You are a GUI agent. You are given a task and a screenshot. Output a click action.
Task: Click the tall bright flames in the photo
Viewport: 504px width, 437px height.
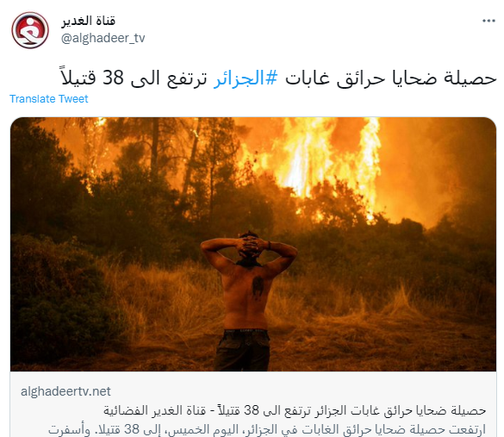point(325,158)
